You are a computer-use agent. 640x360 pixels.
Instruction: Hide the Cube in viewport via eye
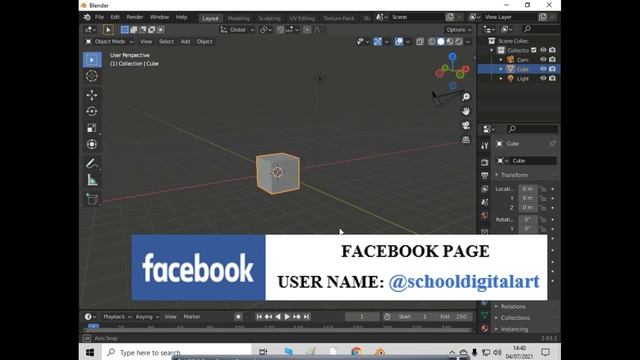tap(543, 69)
